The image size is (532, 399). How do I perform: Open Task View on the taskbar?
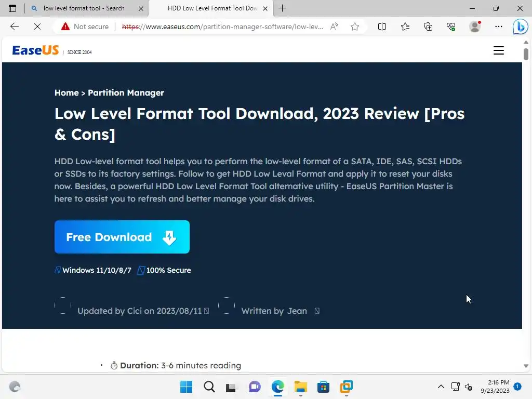pyautogui.click(x=232, y=387)
